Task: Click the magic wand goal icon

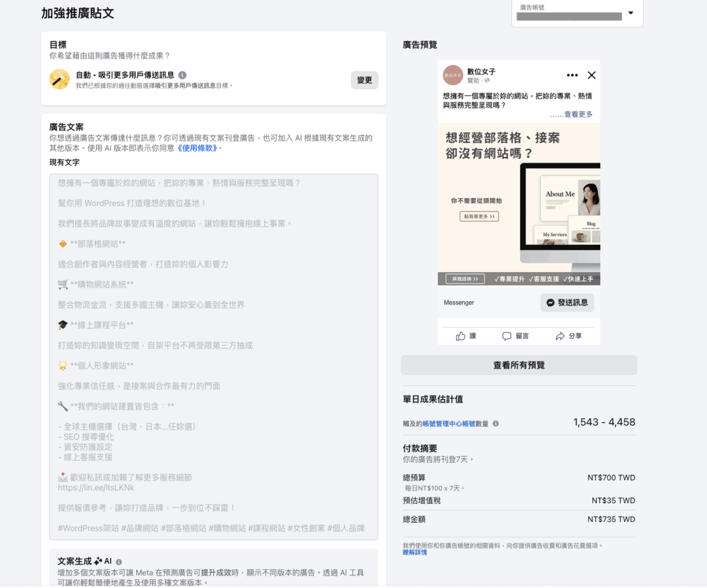Action: click(59, 79)
